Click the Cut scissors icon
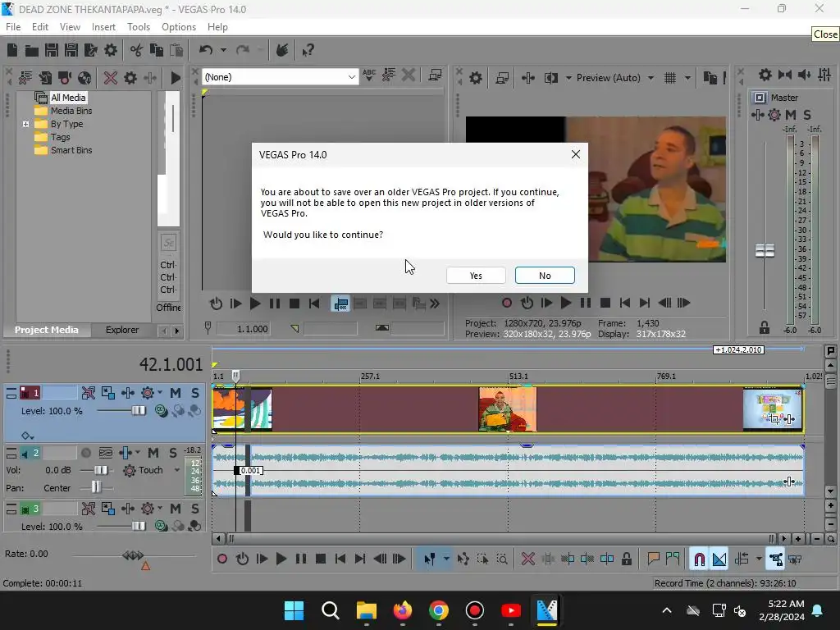The height and width of the screenshot is (630, 840). (137, 50)
